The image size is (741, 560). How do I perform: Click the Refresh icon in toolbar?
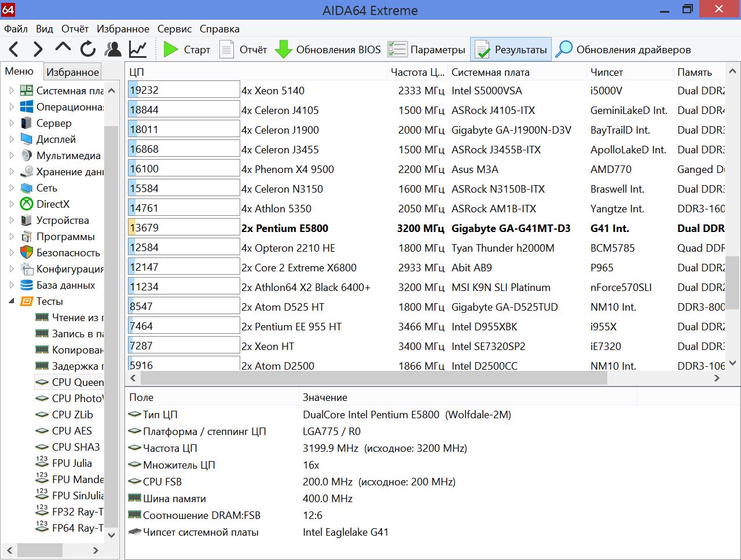click(88, 49)
